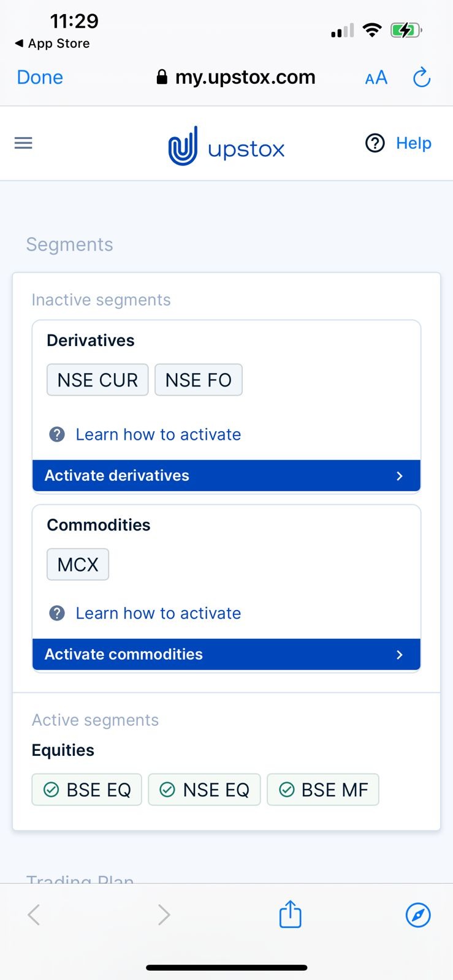
Task: Reload the my.upstox.com page
Action: point(421,77)
